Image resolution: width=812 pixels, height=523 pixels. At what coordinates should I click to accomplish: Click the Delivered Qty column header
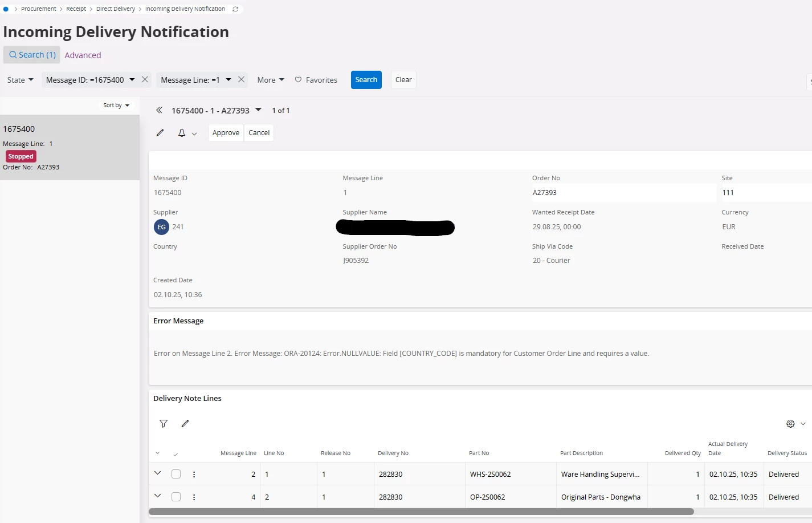tap(683, 453)
